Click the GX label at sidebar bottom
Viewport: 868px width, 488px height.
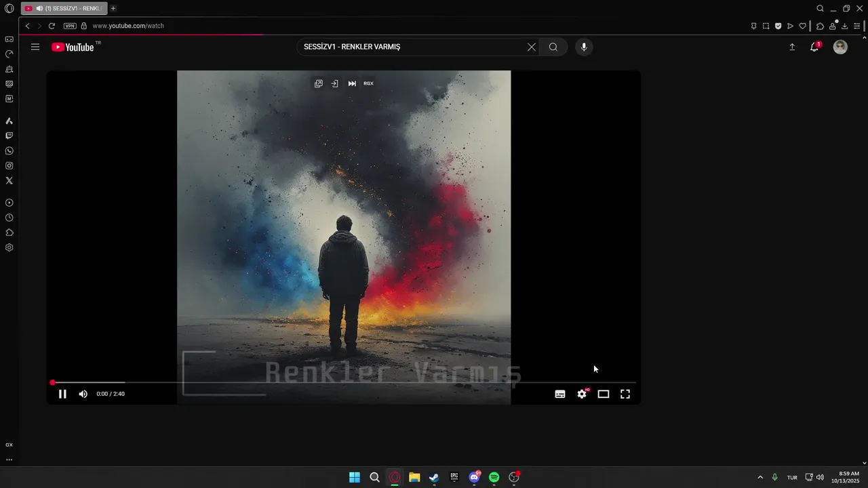coord(9,445)
